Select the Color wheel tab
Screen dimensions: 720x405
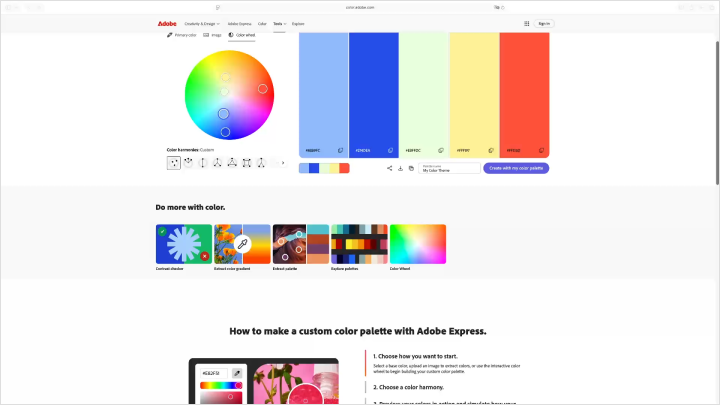pos(242,35)
